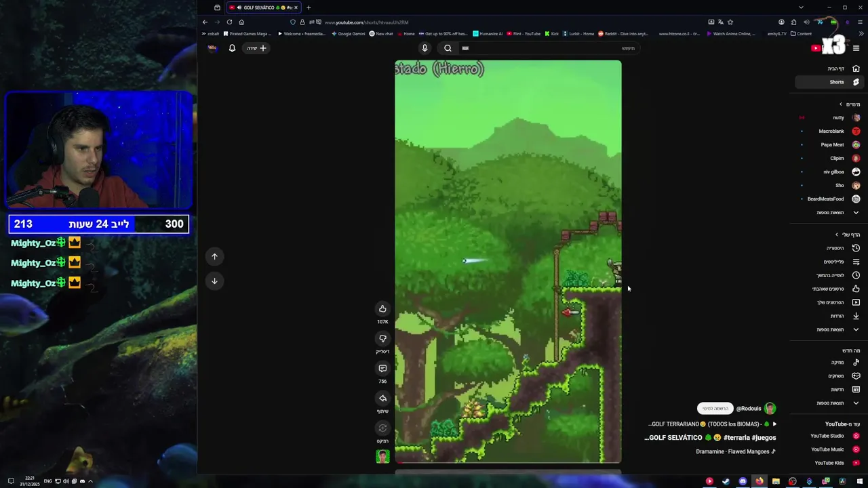The width and height of the screenshot is (868, 488).
Task: Open the You section header chevron
Action: [837, 235]
